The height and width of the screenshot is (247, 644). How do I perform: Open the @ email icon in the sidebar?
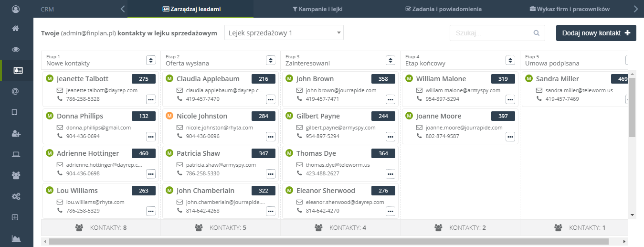(x=15, y=91)
